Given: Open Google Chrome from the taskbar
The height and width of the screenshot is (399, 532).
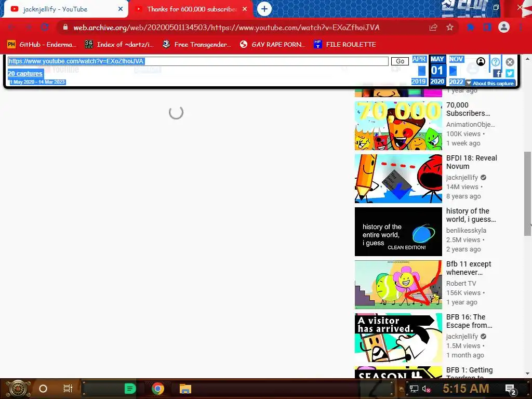Looking at the screenshot, I should click(x=158, y=389).
